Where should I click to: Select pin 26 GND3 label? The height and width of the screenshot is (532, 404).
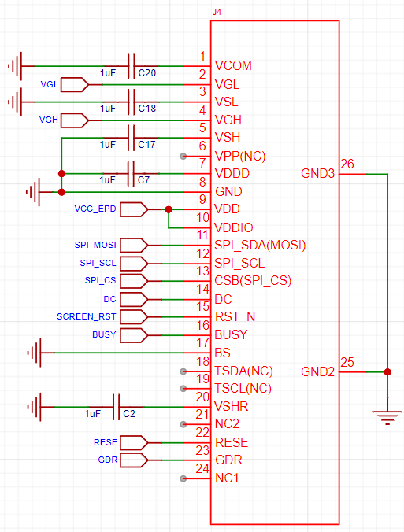(318, 174)
